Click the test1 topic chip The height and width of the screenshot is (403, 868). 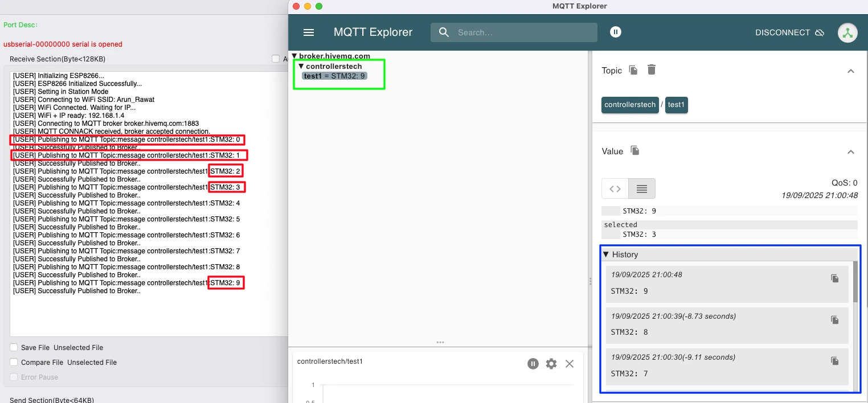(677, 105)
